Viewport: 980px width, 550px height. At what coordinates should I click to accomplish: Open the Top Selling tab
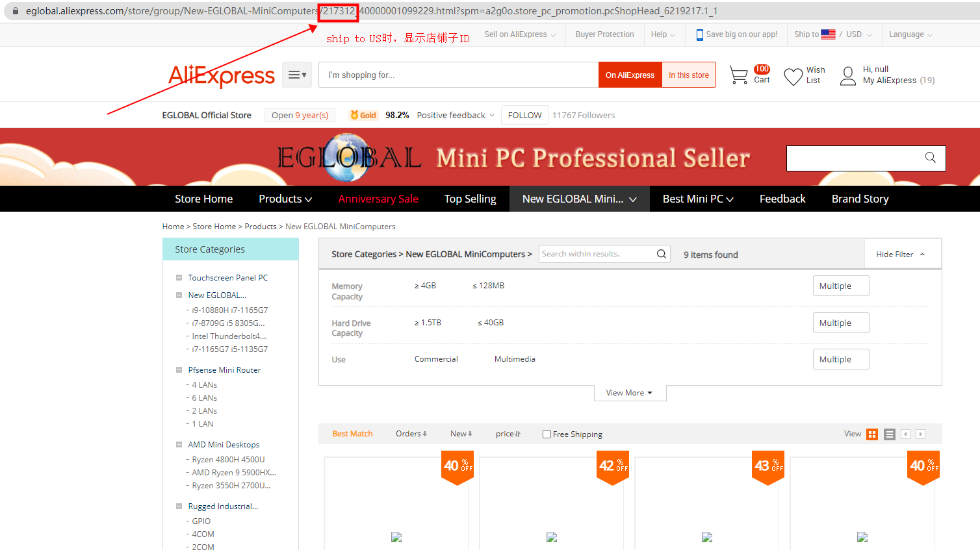[470, 199]
